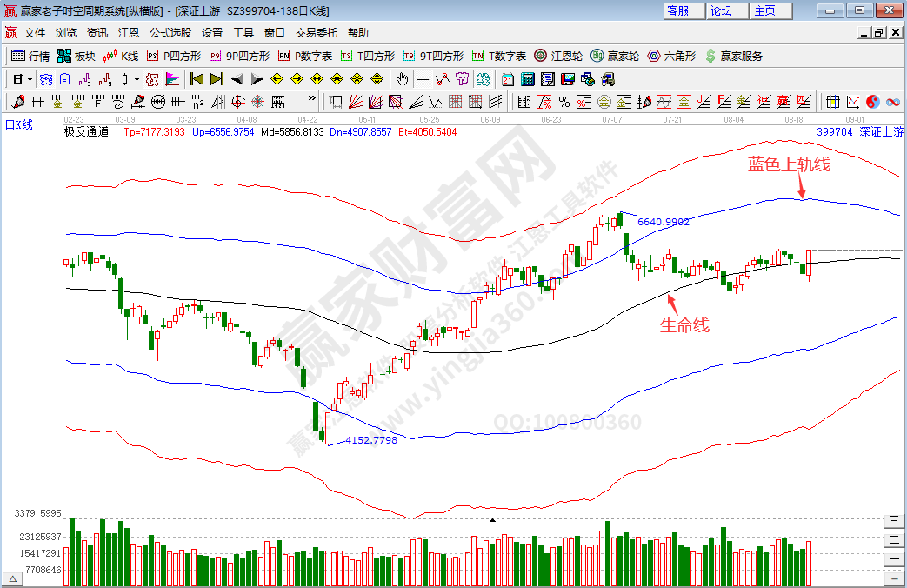Open the 交易委托 menu

317,33
